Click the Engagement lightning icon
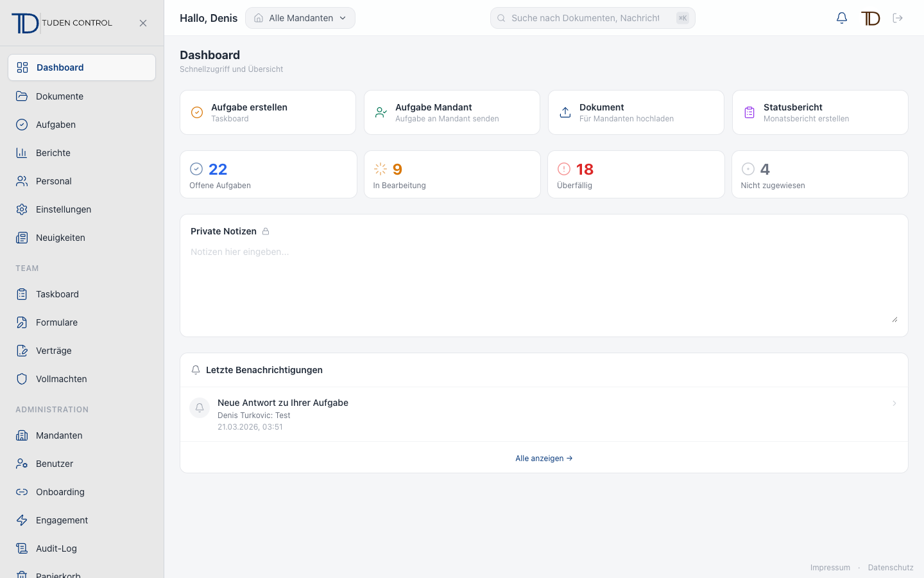 tap(22, 520)
